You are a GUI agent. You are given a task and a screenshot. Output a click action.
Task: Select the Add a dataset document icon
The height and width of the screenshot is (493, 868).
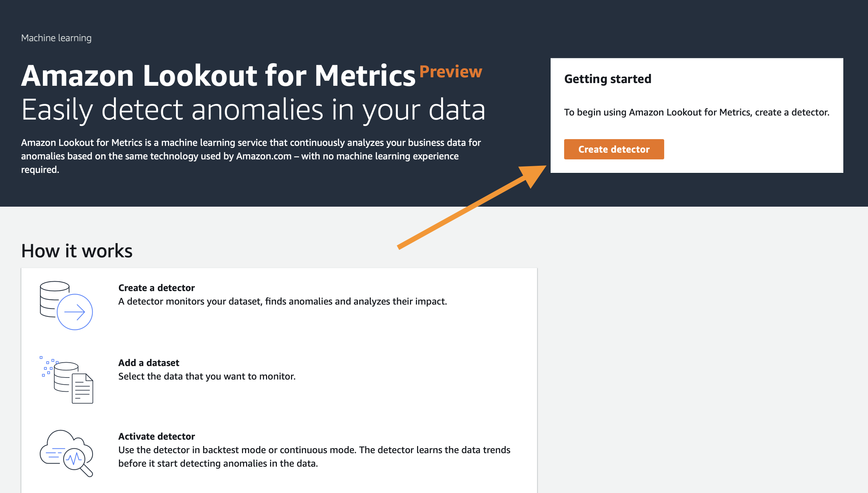(x=67, y=380)
